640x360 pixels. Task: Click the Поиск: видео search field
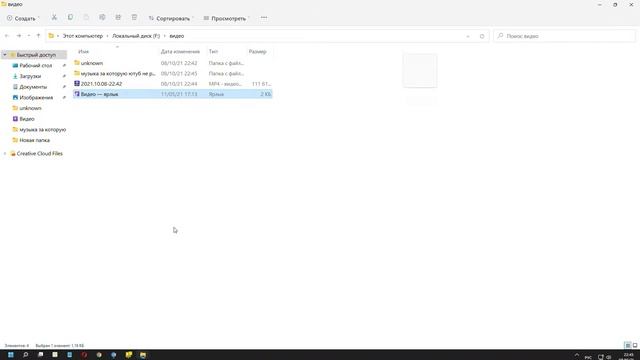coord(564,36)
